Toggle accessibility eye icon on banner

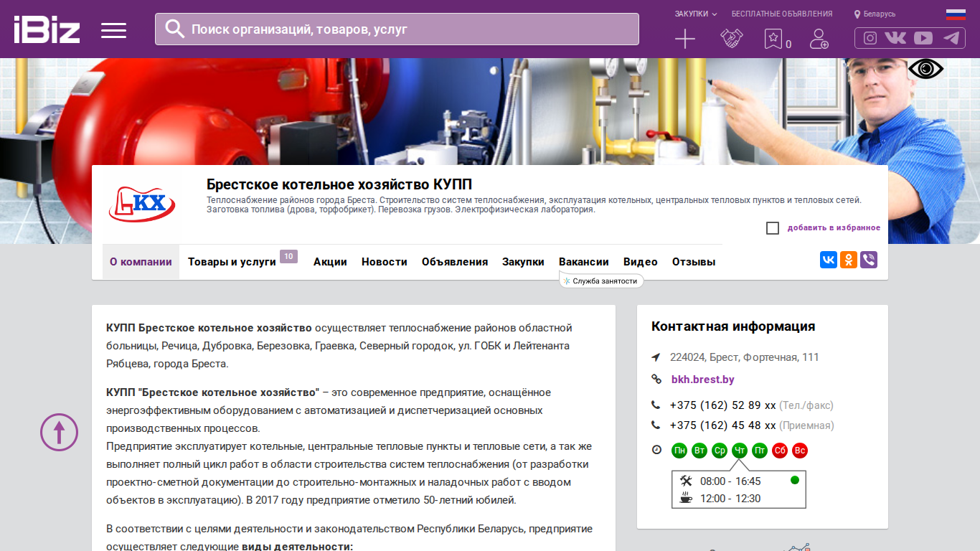click(x=926, y=69)
